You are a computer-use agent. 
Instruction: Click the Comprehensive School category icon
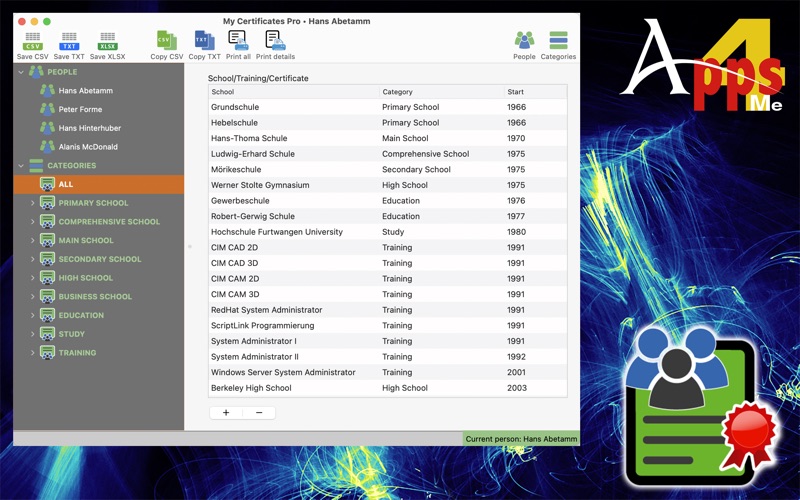(47, 222)
